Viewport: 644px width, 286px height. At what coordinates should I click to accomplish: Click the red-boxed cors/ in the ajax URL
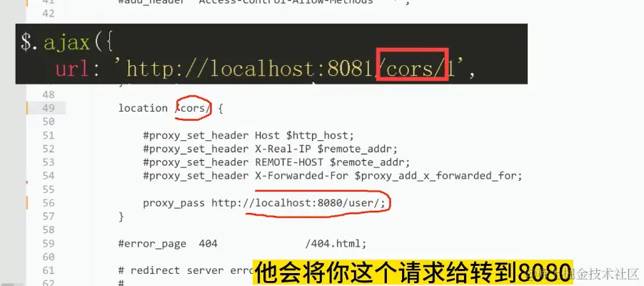coord(413,69)
